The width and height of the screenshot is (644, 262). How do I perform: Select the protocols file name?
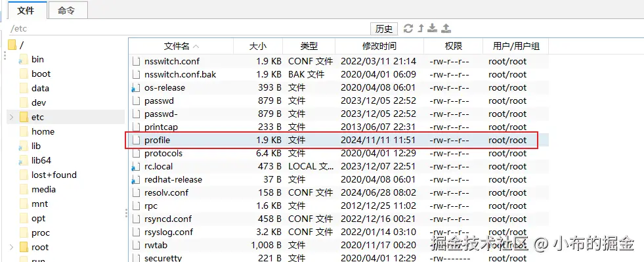tap(163, 153)
